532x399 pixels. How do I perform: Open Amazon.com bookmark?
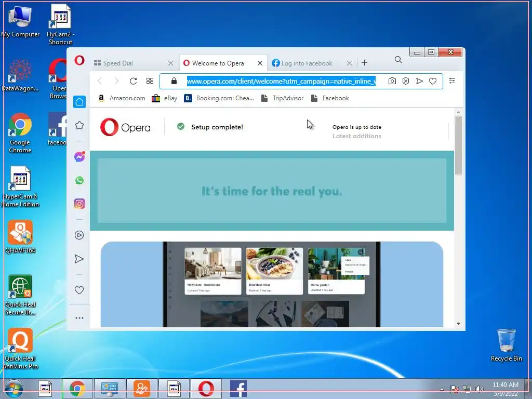(x=122, y=98)
